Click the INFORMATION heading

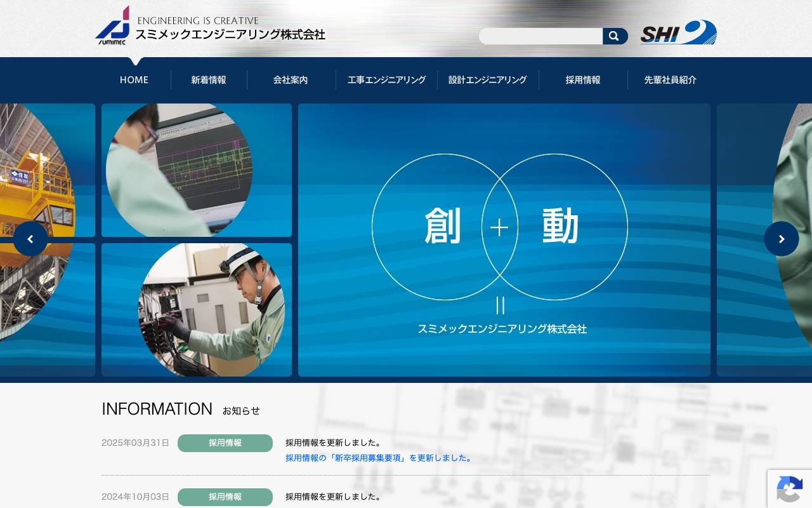pyautogui.click(x=157, y=409)
